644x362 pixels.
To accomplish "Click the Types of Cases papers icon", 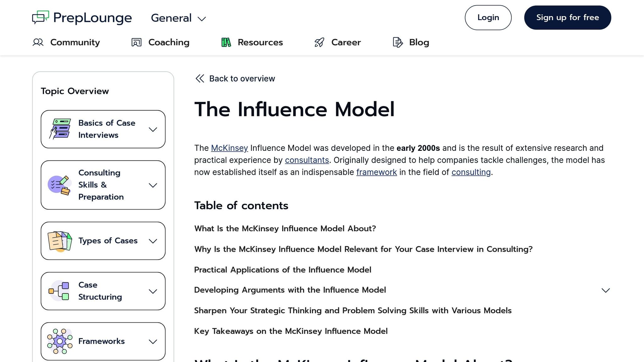I will click(x=60, y=241).
